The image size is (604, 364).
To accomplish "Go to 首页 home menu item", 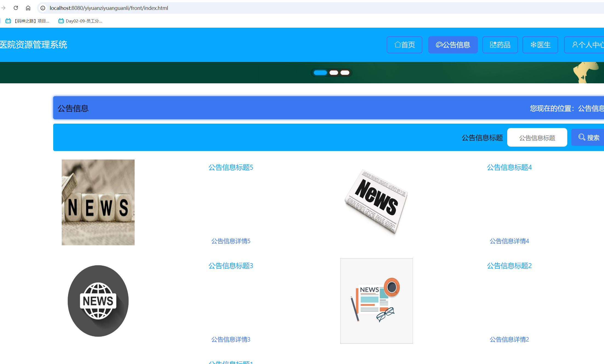I will (404, 45).
